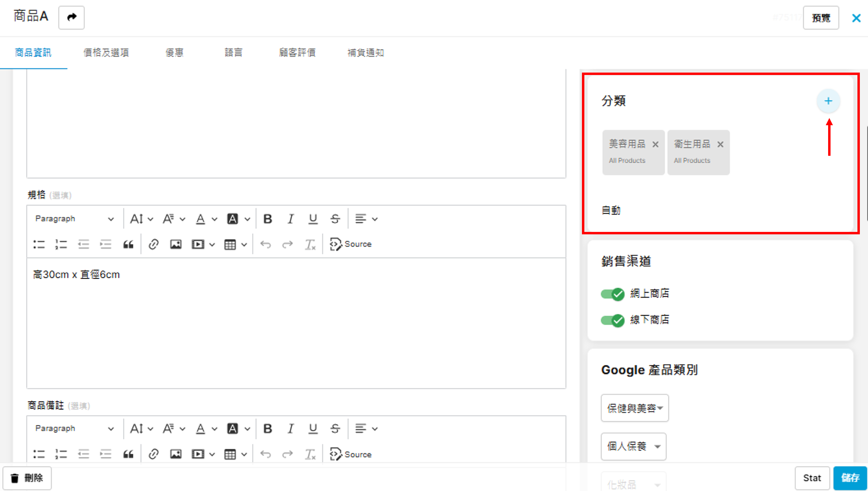
Task: Toggle the 線下商店 sales channel switch
Action: [x=613, y=320]
